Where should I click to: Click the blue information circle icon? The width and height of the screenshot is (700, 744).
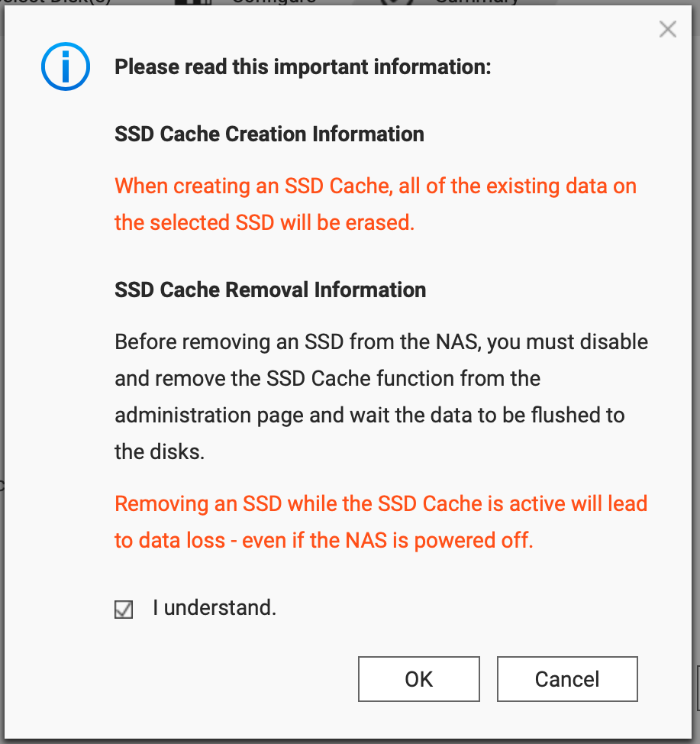pyautogui.click(x=66, y=66)
